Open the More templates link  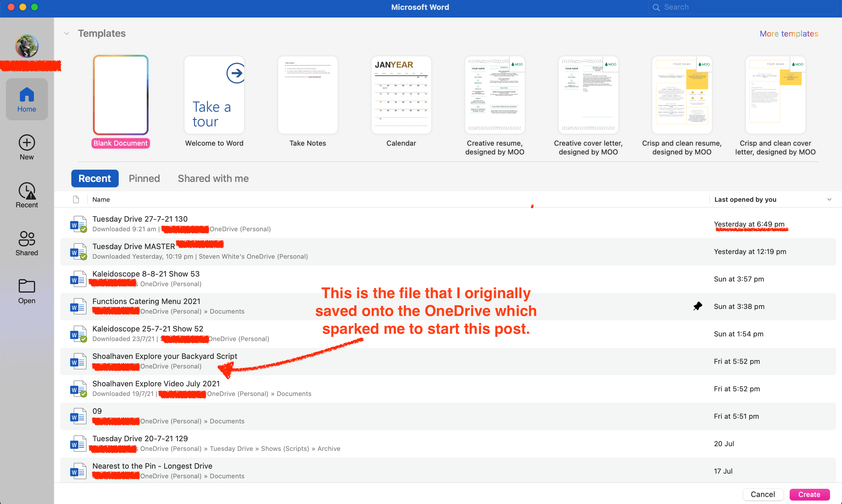pyautogui.click(x=788, y=34)
